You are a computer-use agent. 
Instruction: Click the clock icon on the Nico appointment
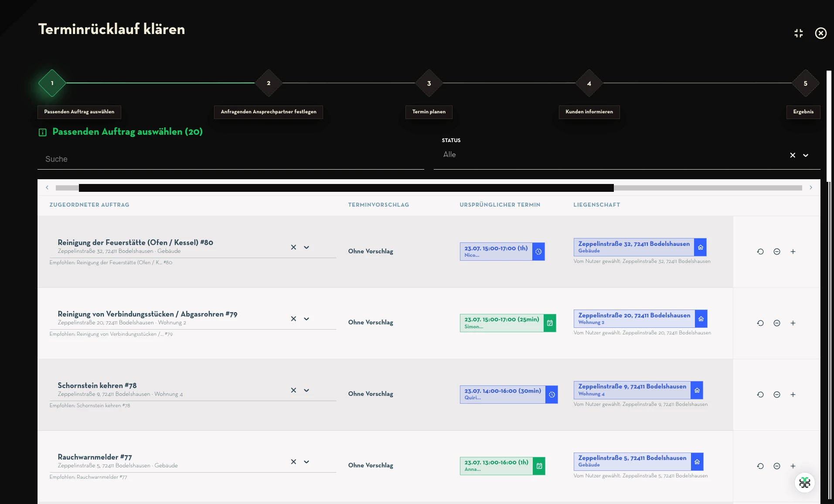[x=538, y=252]
